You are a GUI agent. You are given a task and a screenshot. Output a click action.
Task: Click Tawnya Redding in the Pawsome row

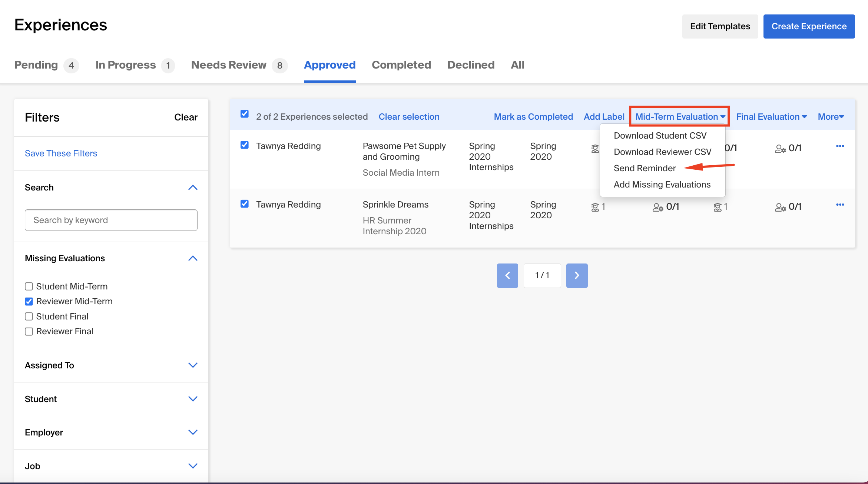[x=288, y=146]
